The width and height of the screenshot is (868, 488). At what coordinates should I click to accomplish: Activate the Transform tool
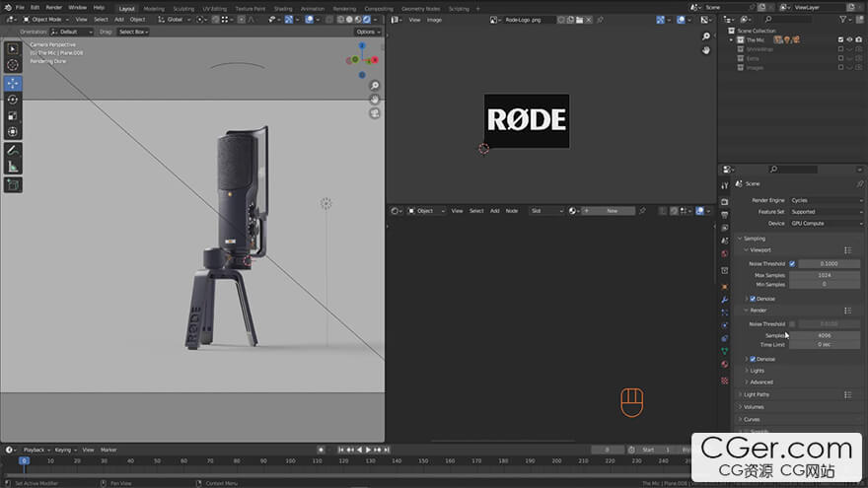point(13,132)
